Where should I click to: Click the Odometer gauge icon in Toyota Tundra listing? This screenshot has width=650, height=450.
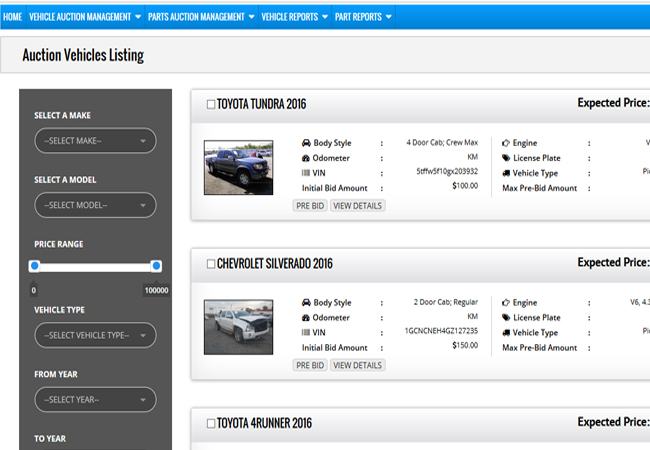(305, 158)
